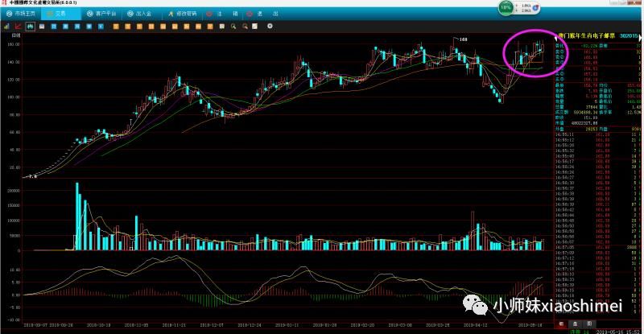Open the 市场主页 market home menu
Image resolution: width=644 pixels, height=334 pixels.
point(21,14)
